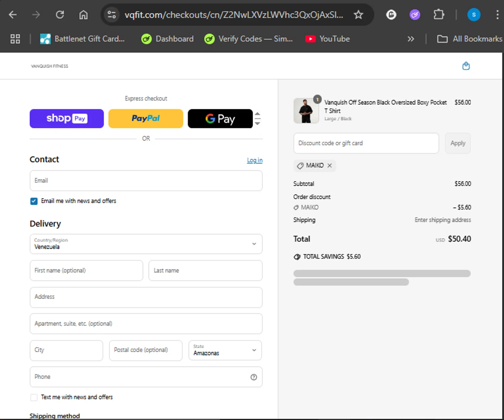The height and width of the screenshot is (420, 504).
Task: Focus the Phone field
Action: point(146,377)
